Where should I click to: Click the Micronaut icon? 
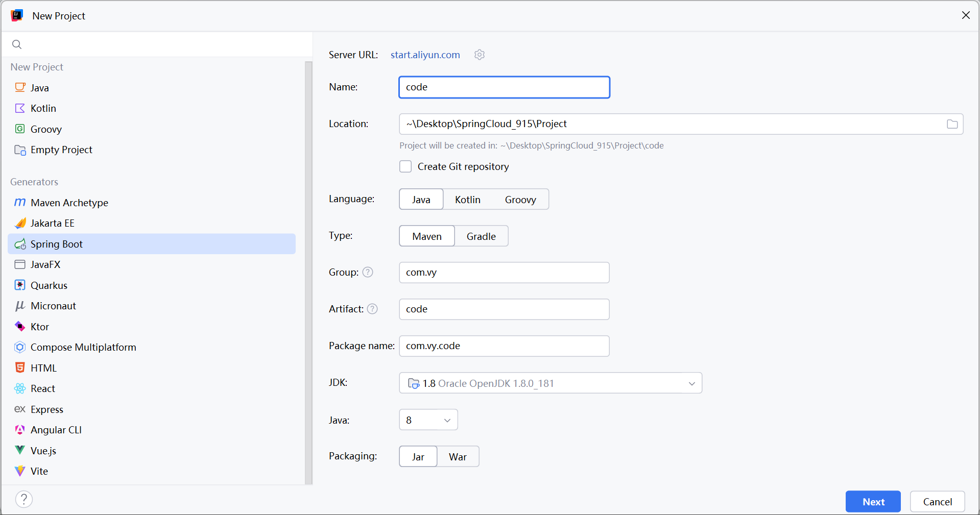(x=20, y=306)
